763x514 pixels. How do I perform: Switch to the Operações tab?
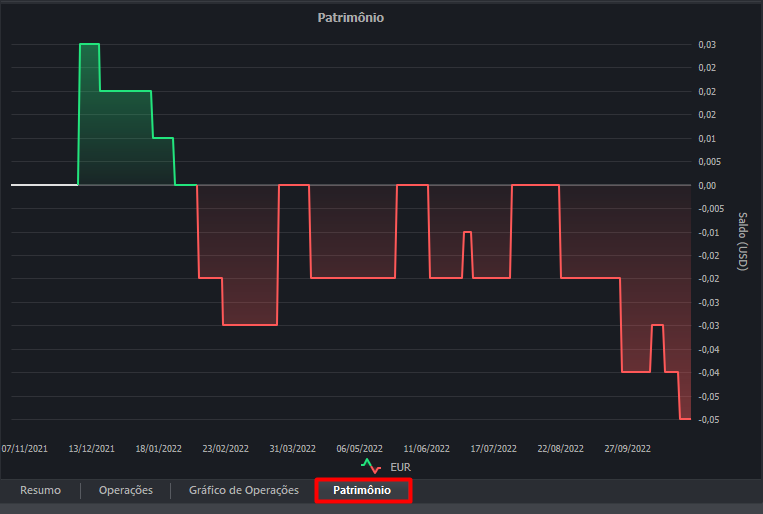[x=126, y=490]
